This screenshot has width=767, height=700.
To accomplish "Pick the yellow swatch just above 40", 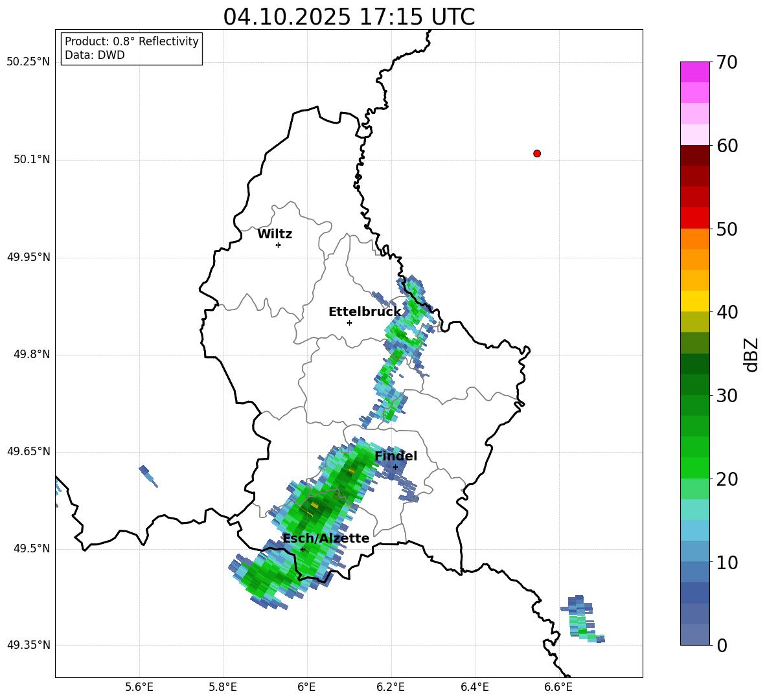I will 694,302.
